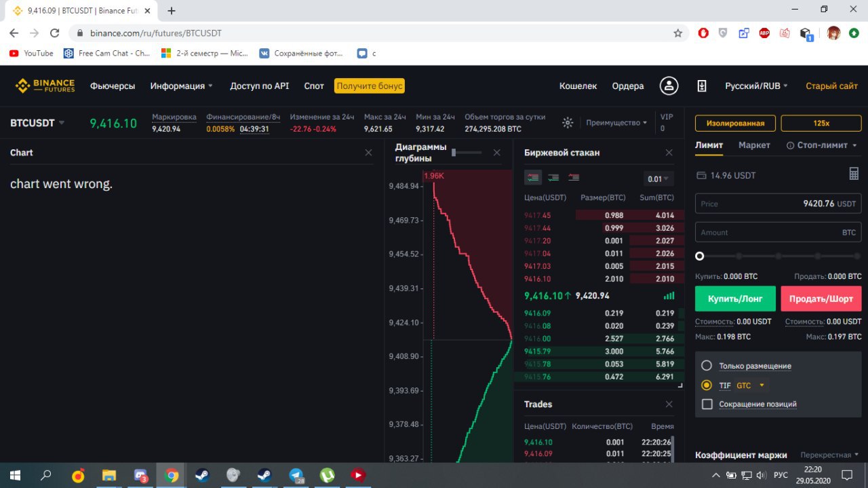Click the 14.96 USDT balance text
This screenshot has width=868, height=488.
point(733,175)
